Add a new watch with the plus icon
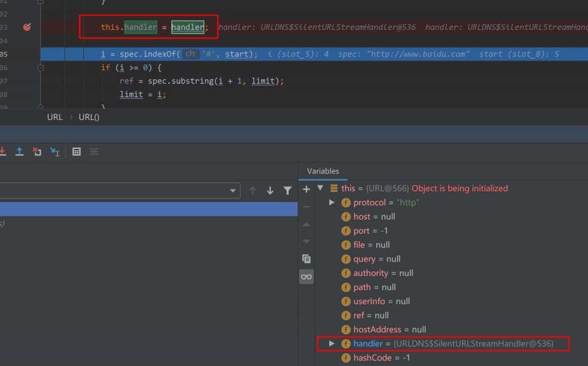The image size is (588, 366). (x=306, y=189)
